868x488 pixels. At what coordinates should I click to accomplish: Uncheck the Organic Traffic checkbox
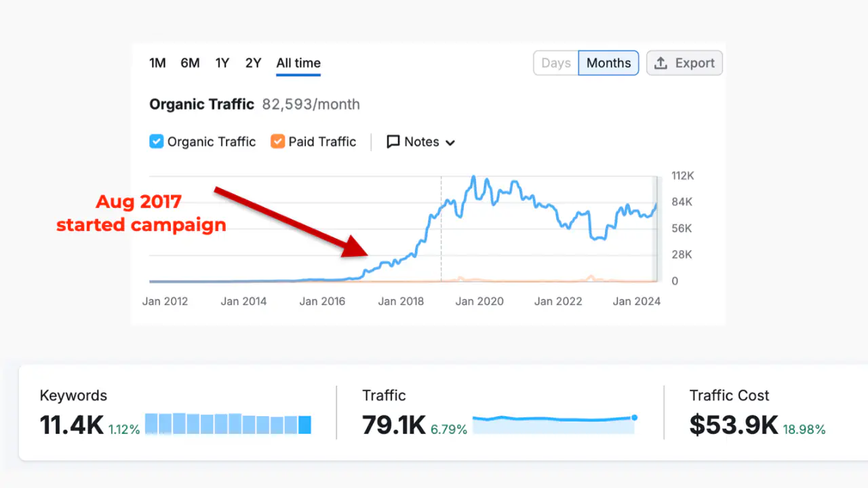point(156,142)
